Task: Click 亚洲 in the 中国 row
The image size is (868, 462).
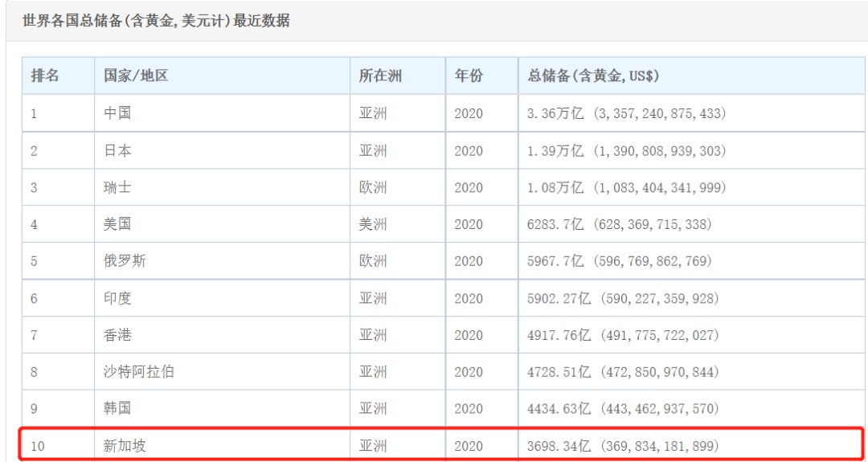Action: pyautogui.click(x=373, y=113)
